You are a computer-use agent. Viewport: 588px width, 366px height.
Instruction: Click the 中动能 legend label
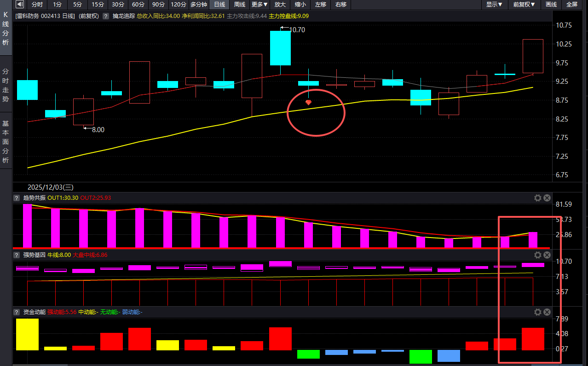click(88, 312)
